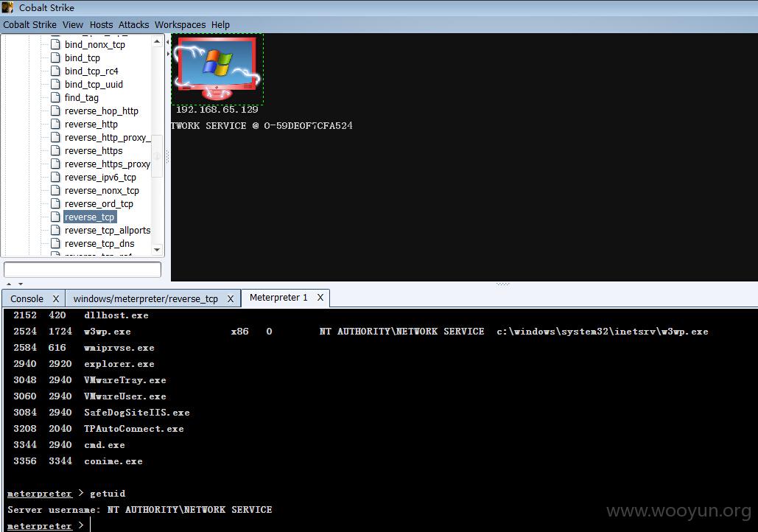Open the Workspaces menu

click(180, 24)
